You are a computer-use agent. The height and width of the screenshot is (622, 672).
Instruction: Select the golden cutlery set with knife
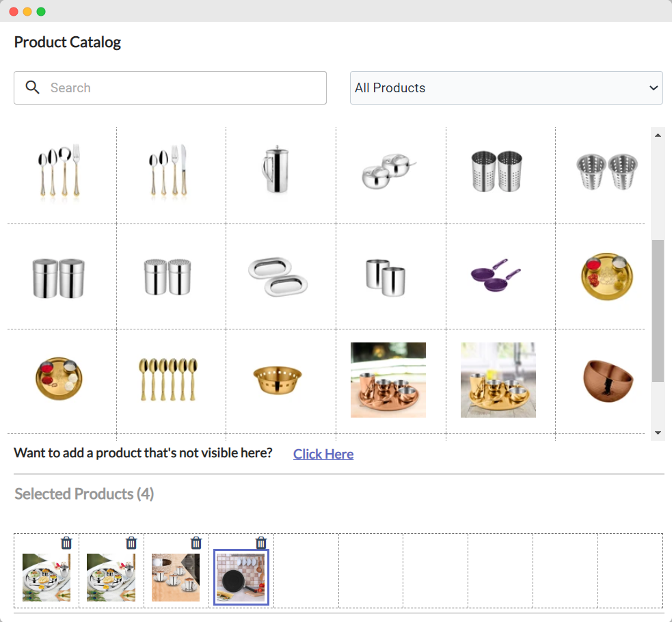(x=168, y=170)
